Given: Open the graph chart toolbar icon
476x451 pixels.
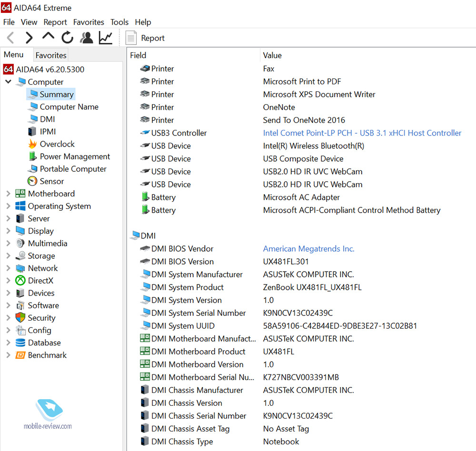Looking at the screenshot, I should pyautogui.click(x=106, y=38).
